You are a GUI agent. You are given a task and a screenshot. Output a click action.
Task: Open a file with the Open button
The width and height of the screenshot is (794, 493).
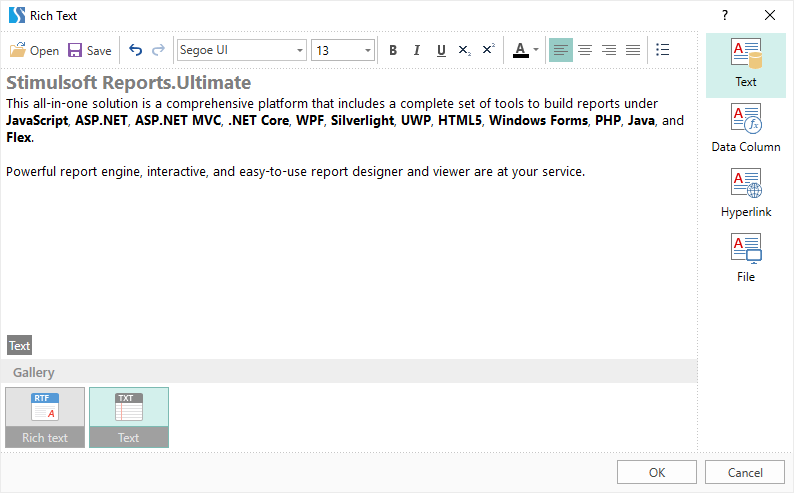34,50
